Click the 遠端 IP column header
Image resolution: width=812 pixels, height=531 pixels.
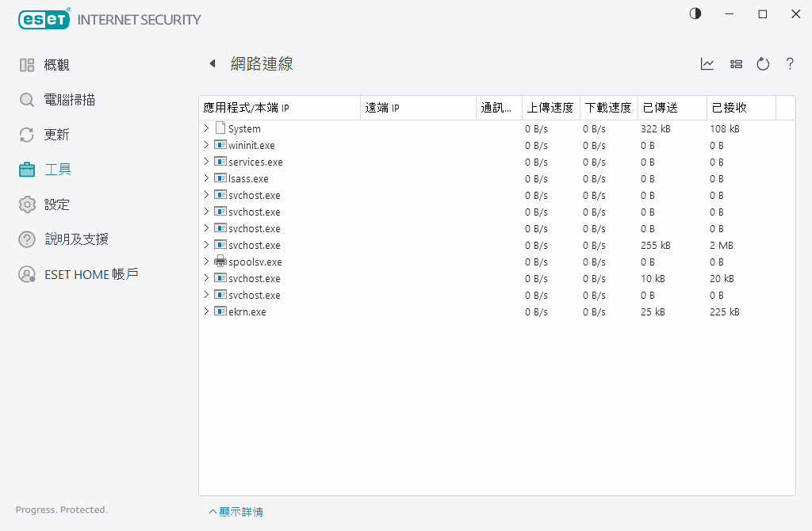[385, 107]
